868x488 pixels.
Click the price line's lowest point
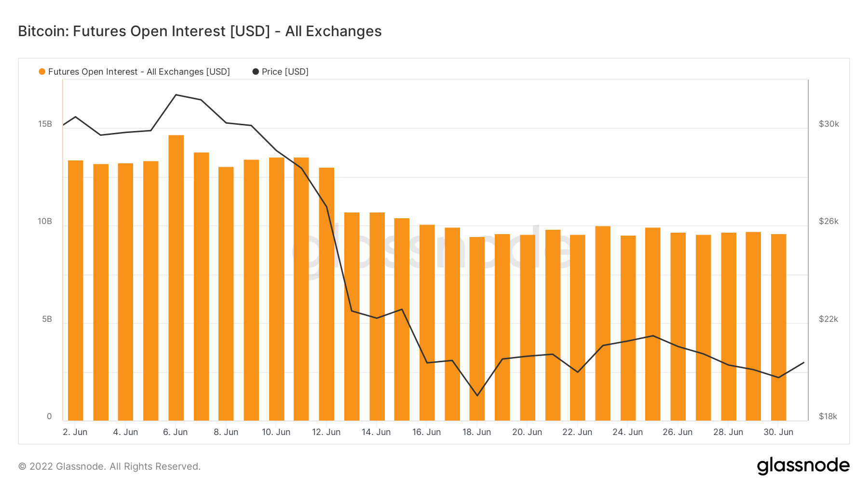point(477,396)
